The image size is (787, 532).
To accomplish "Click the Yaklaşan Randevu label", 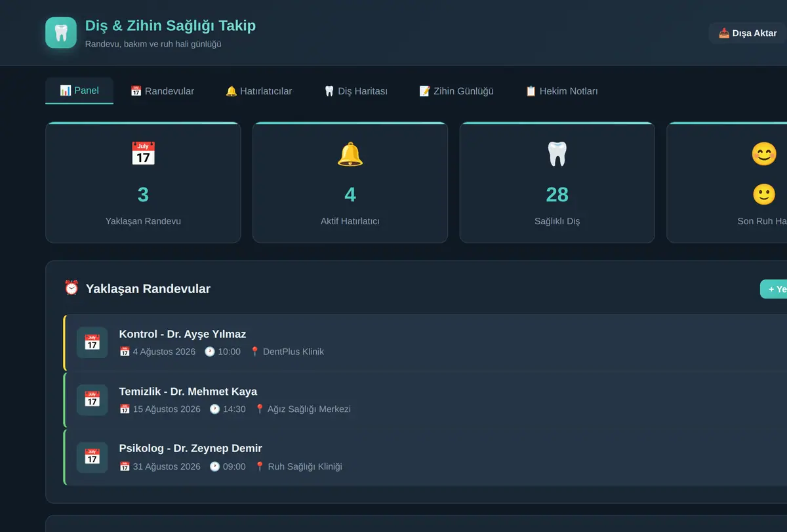I will tap(143, 221).
